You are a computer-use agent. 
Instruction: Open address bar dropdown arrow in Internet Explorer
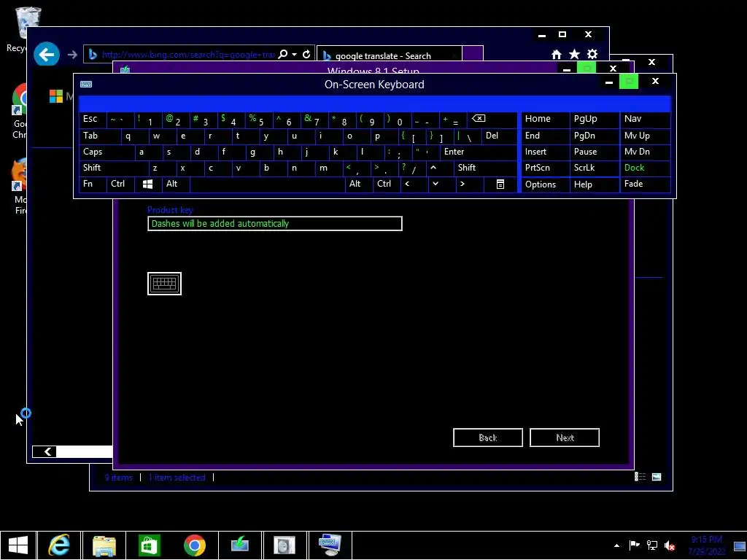tap(295, 54)
